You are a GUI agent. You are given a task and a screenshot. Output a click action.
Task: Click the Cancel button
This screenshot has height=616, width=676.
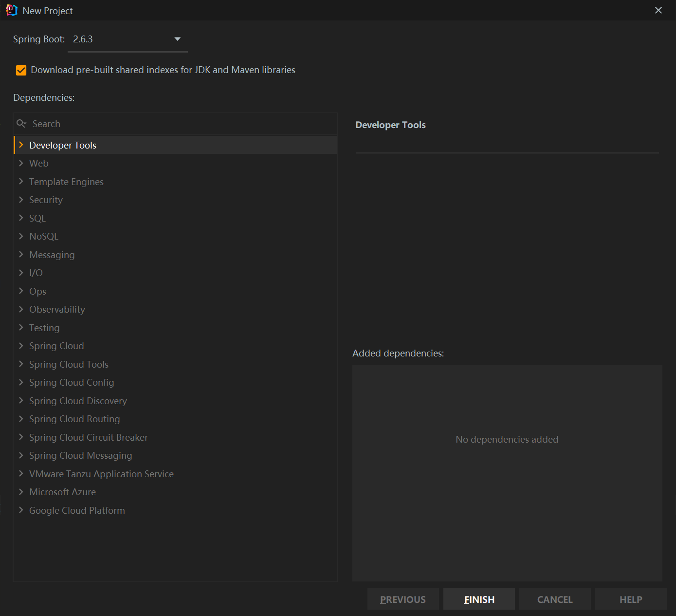tap(555, 599)
